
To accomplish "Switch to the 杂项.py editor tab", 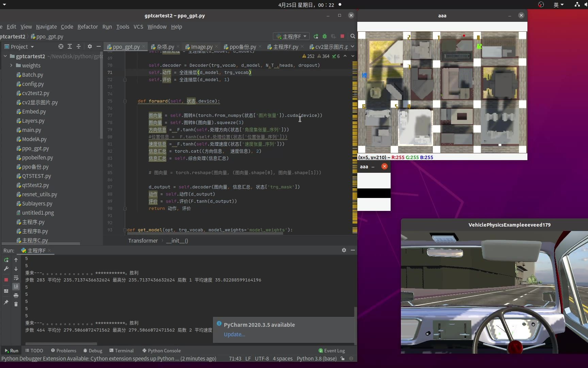I will [x=165, y=47].
